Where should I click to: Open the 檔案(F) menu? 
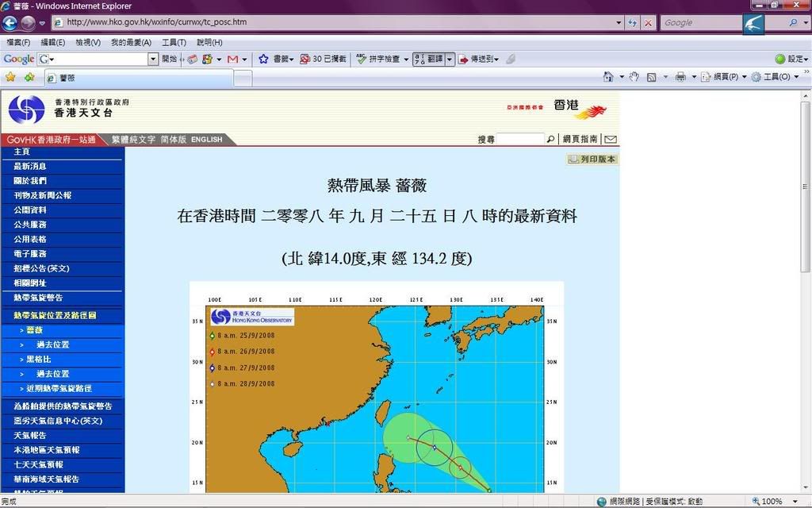click(x=18, y=42)
